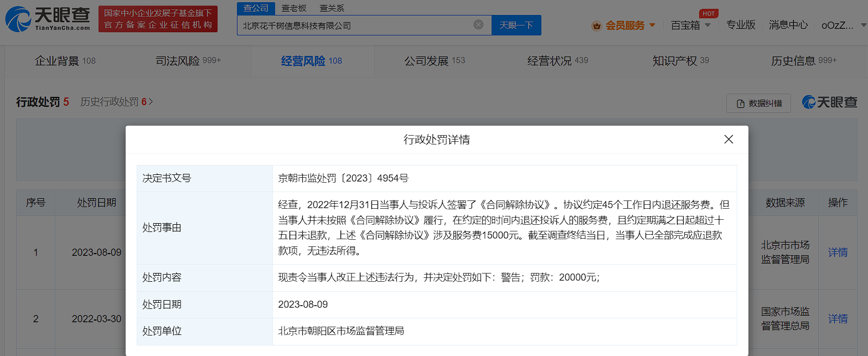This screenshot has width=868, height=356.
Task: Switch to the 企业背景 tab
Action: pyautogui.click(x=65, y=61)
